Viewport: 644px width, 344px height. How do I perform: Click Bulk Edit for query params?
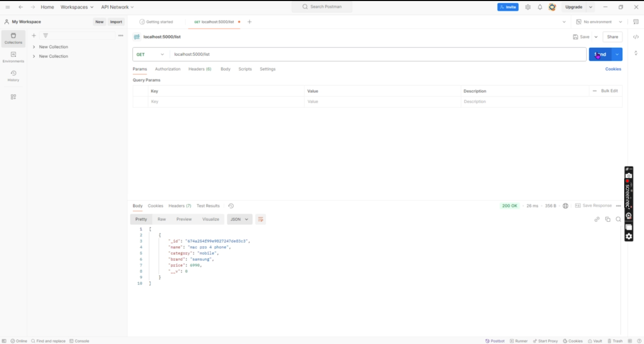coord(609,91)
